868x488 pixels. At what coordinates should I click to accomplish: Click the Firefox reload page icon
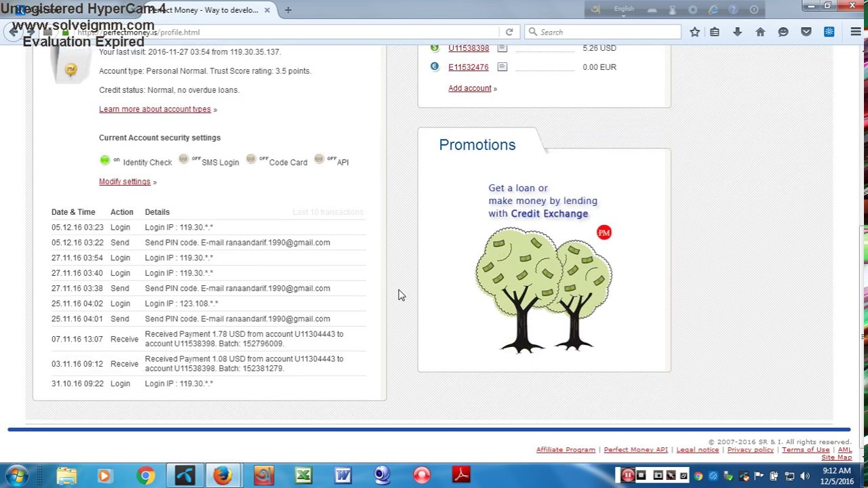509,32
